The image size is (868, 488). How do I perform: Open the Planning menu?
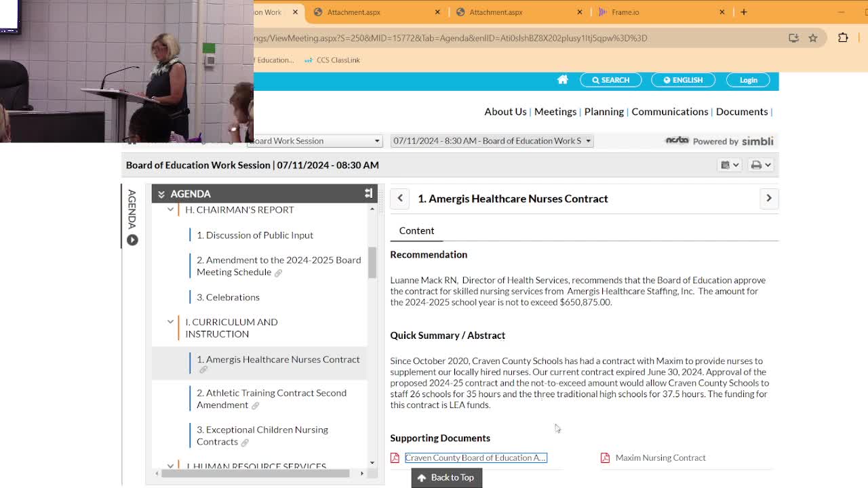(604, 112)
